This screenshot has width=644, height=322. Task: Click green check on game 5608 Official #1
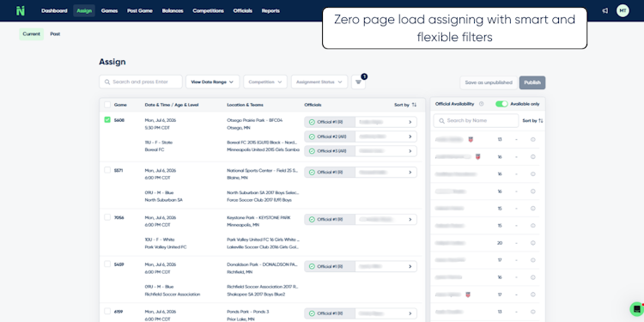tap(312, 122)
